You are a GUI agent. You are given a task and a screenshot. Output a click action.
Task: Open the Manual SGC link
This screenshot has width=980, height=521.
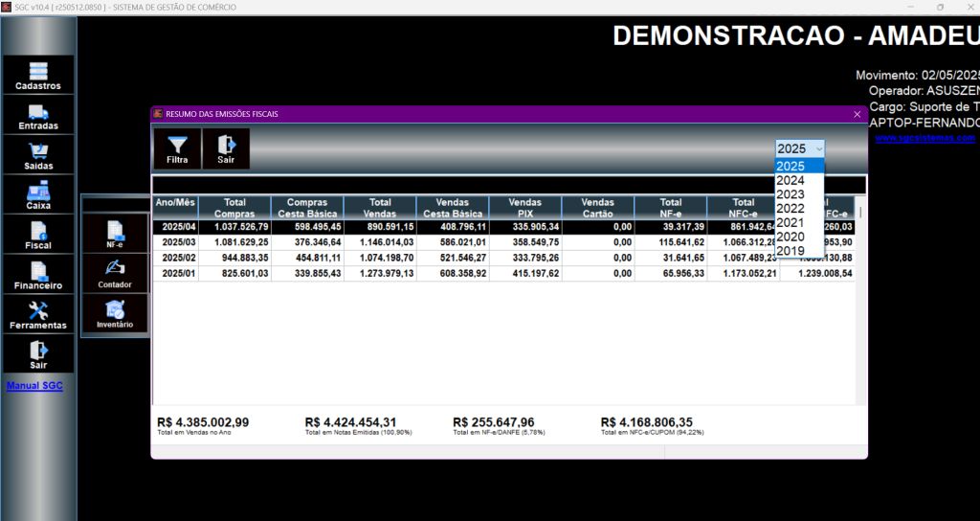tap(34, 386)
